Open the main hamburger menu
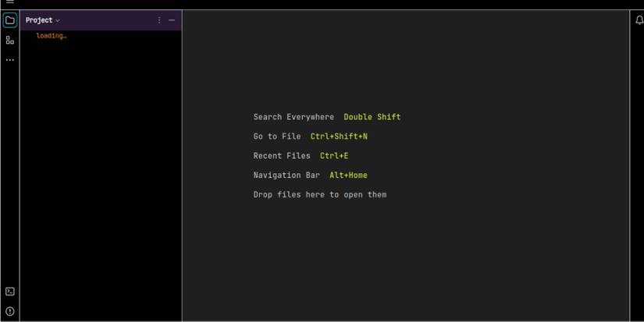This screenshot has width=644, height=322. [x=10, y=2]
